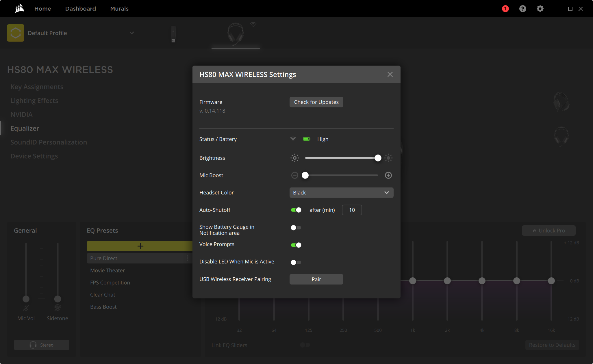Viewport: 593px width, 364px height.
Task: Click the Unlock Pro button
Action: [548, 231]
